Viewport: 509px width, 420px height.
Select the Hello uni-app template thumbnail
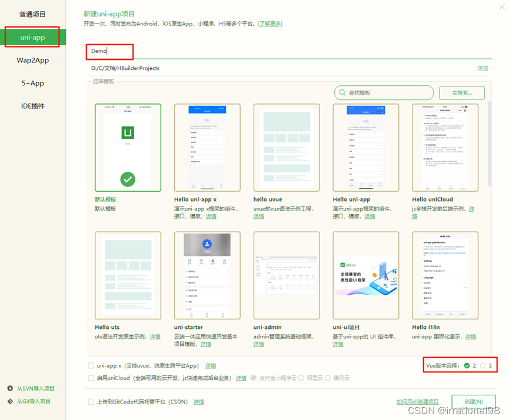[366, 148]
